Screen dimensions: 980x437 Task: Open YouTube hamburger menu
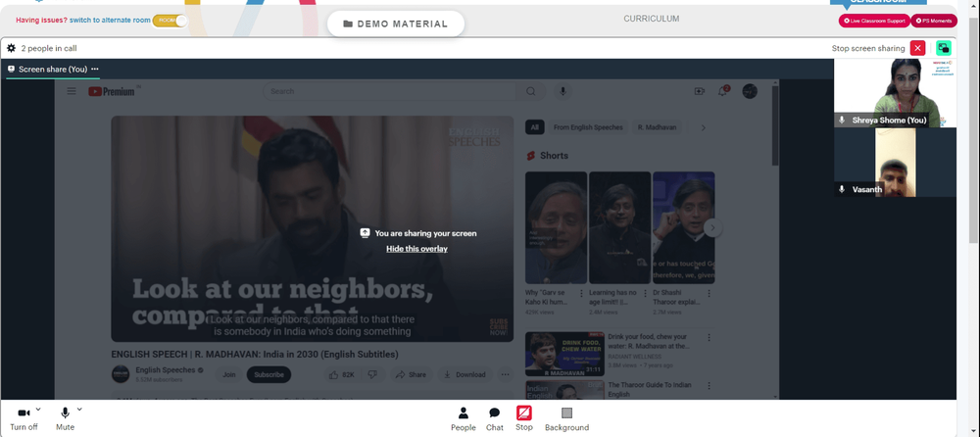coord(72,91)
